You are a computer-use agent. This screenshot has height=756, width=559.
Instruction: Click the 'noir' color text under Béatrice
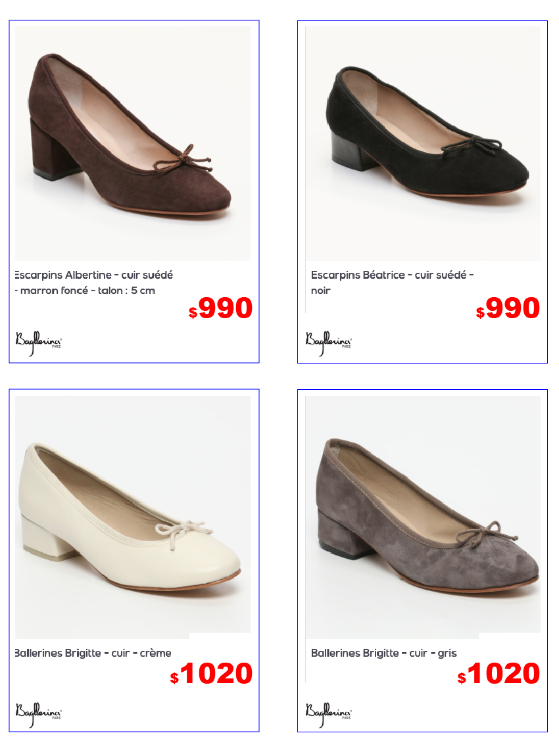321,291
